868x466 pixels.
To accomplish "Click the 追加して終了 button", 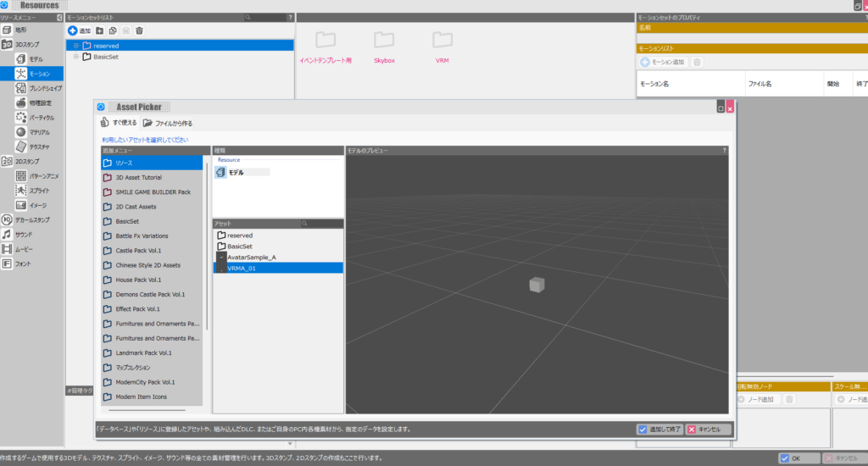I will 659,430.
